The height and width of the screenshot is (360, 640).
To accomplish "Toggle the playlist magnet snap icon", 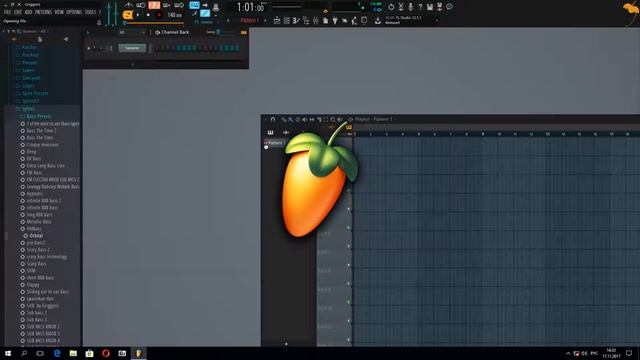I will [x=273, y=120].
